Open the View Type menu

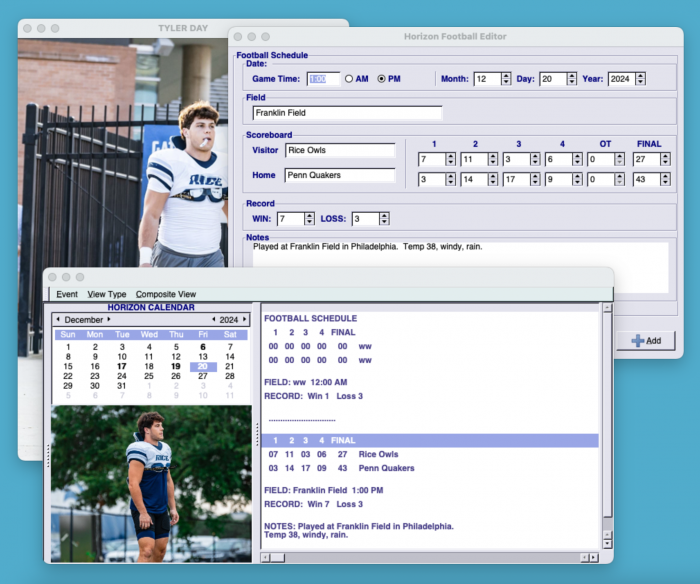[x=107, y=294]
